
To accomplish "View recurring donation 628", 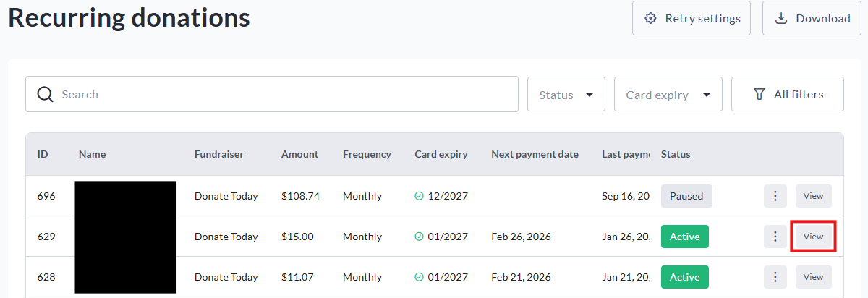I will (813, 277).
